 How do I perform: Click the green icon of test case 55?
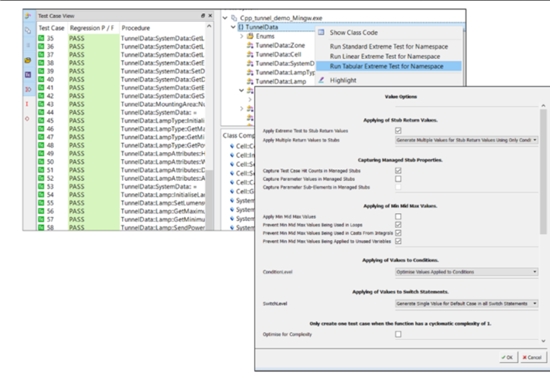click(41, 203)
